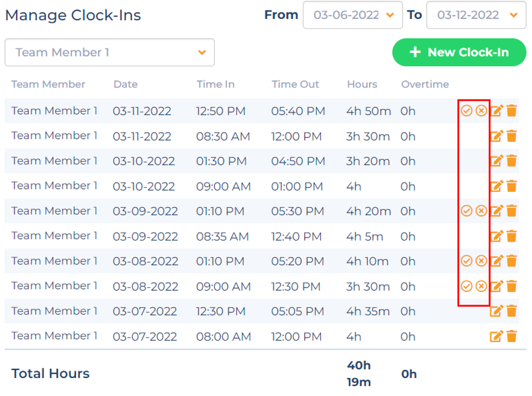Expand the Team Member 1 selector
This screenshot has height=396, width=532.
(109, 52)
